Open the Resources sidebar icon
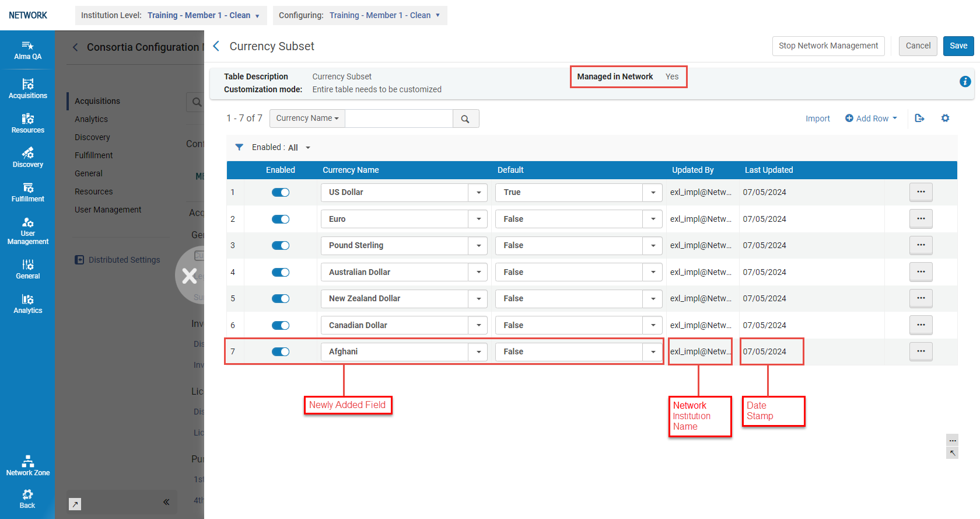The width and height of the screenshot is (980, 519). (x=27, y=123)
